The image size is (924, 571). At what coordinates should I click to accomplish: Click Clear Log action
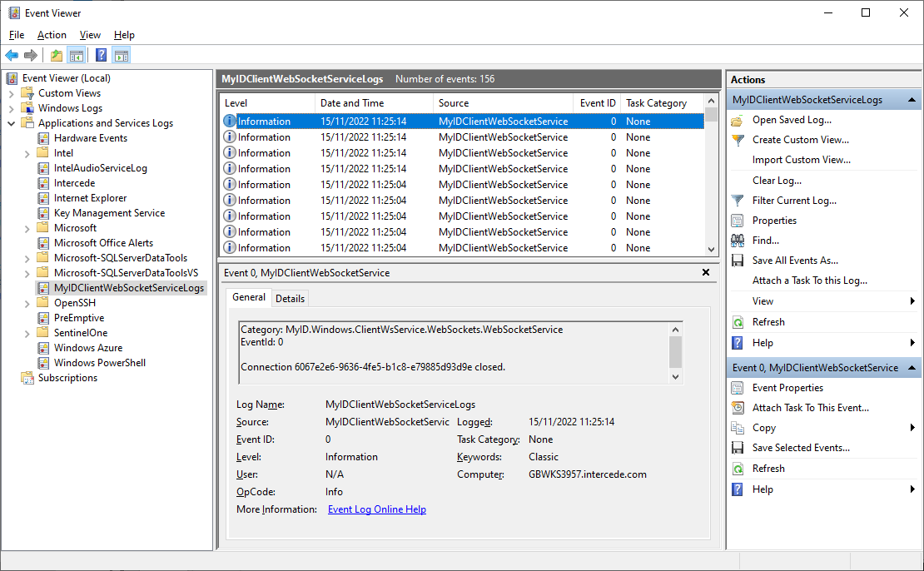[777, 181]
